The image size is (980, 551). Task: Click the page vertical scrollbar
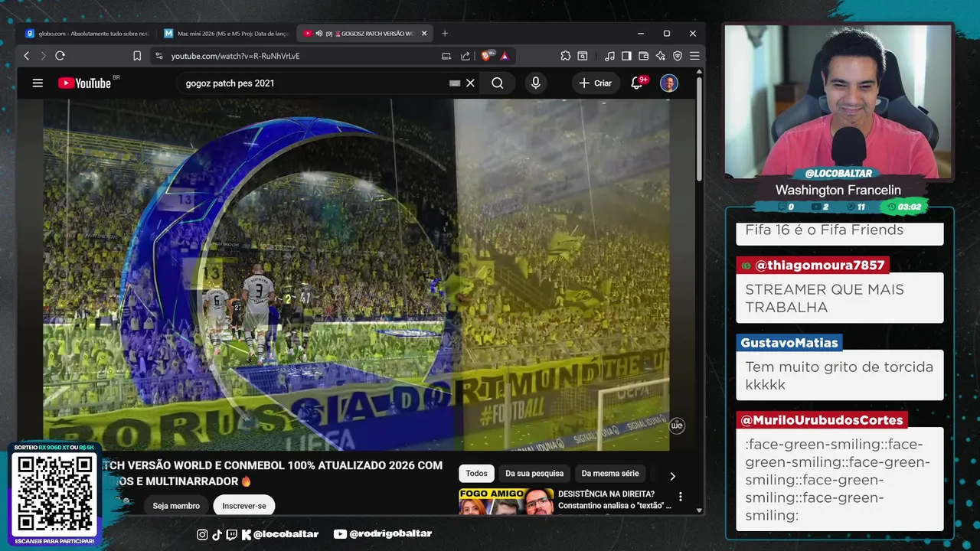(699, 130)
